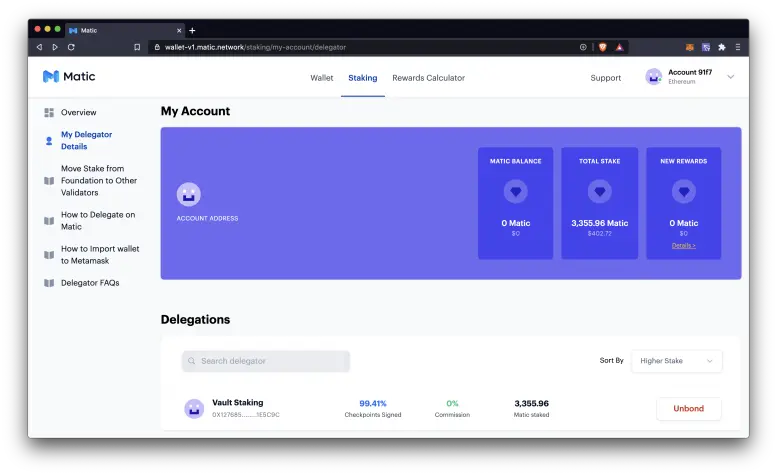Click the Vault Staking validator avatar

pyautogui.click(x=194, y=409)
